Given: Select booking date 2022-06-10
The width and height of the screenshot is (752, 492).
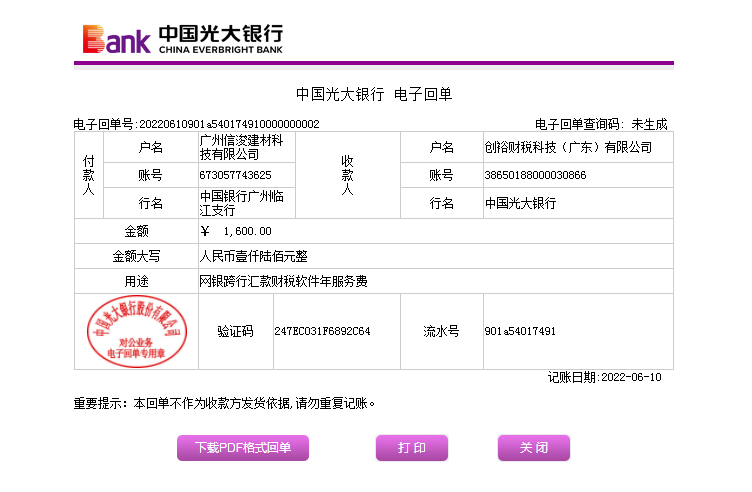Looking at the screenshot, I should click(x=631, y=377).
